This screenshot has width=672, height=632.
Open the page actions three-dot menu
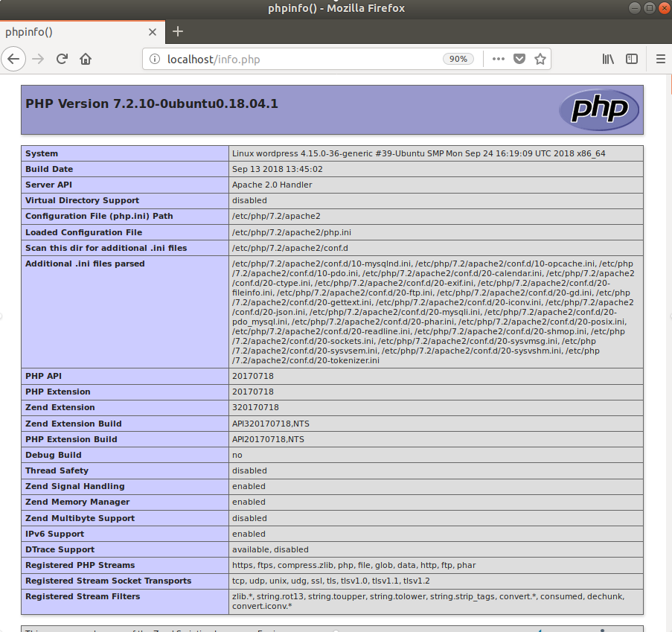499,59
